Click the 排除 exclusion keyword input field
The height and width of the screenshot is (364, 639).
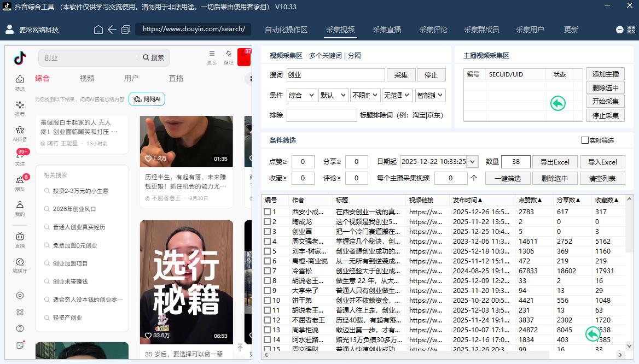322,115
